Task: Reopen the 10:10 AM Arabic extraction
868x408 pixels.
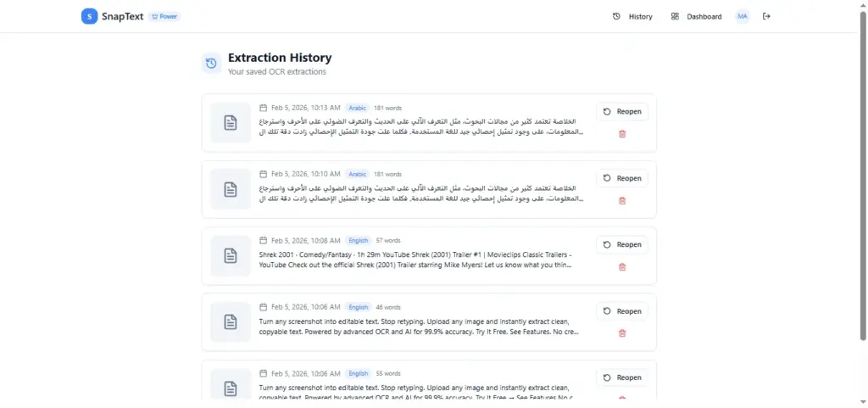Action: pyautogui.click(x=621, y=178)
